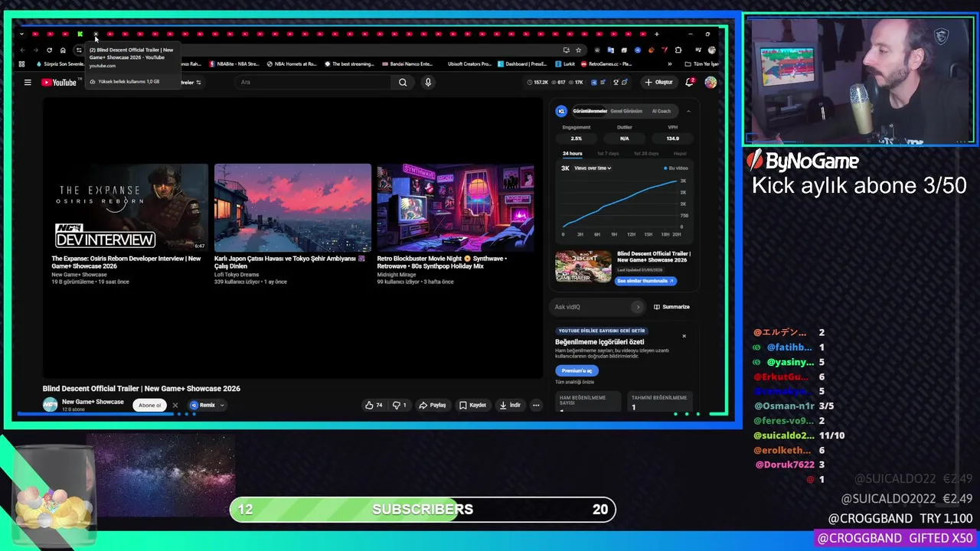Select the 24 hours range tab
980x551 pixels.
(x=572, y=154)
